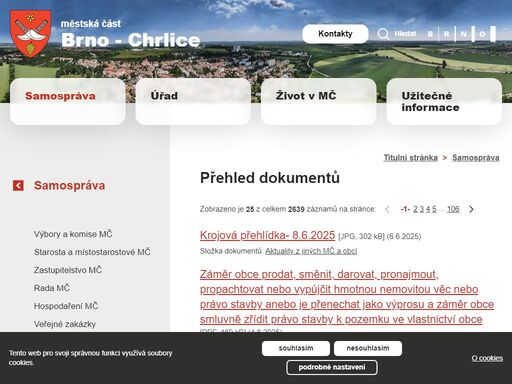Accept cookies with souhlasím button
Image resolution: width=512 pixels, height=384 pixels.
296,348
